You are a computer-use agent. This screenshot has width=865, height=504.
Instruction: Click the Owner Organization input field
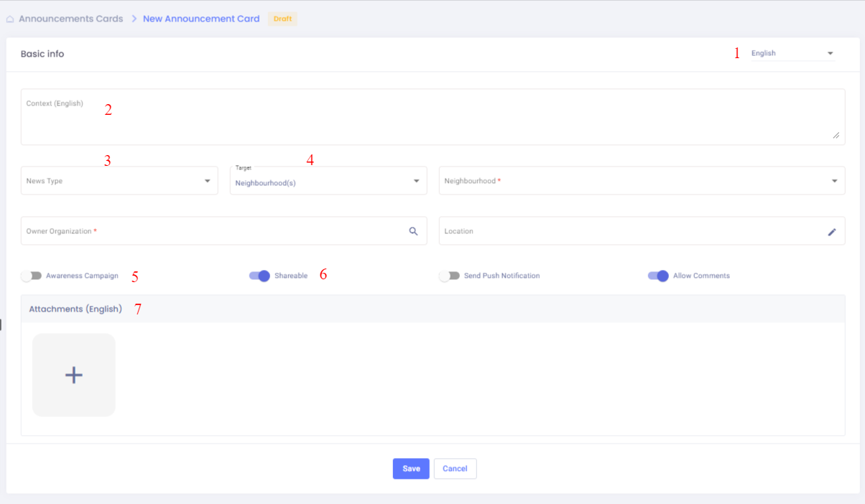point(212,231)
